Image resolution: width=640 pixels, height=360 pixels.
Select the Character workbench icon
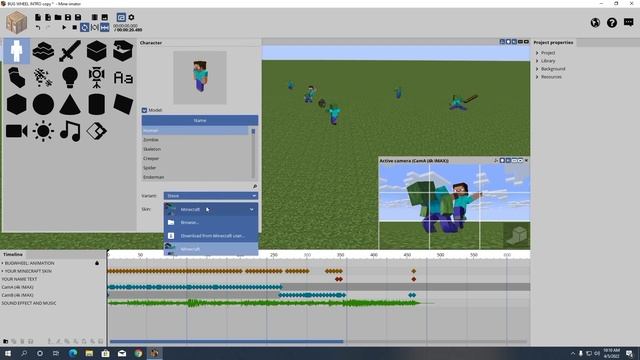(x=16, y=51)
